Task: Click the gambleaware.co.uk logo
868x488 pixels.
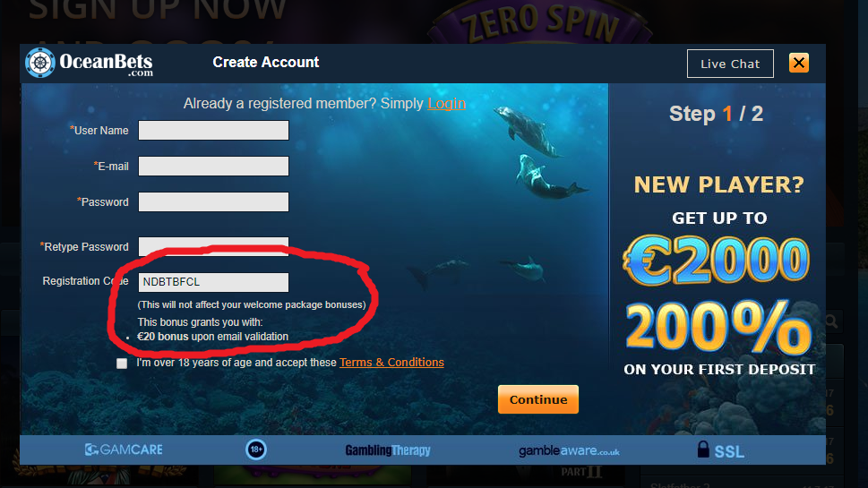Action: point(569,451)
